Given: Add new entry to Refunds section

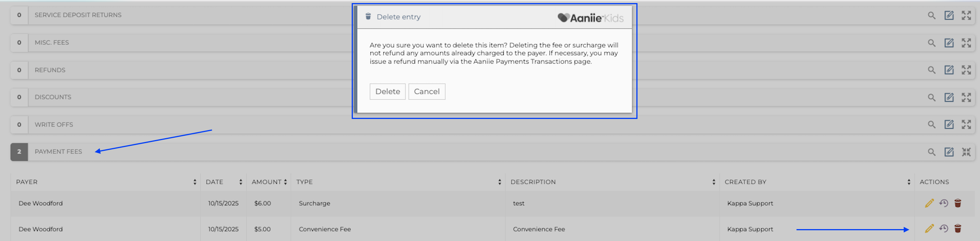Looking at the screenshot, I should [949, 70].
